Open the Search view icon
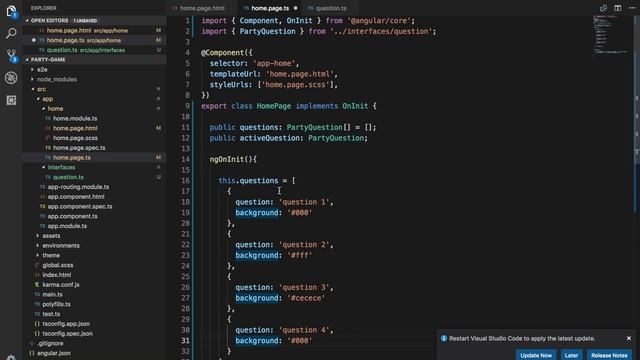This screenshot has width=640, height=360. [11, 33]
